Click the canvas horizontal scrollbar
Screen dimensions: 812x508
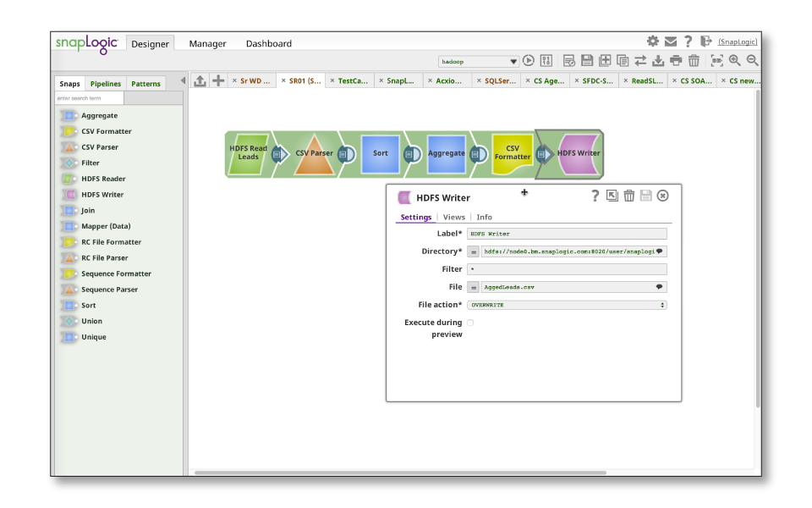tap(400, 472)
